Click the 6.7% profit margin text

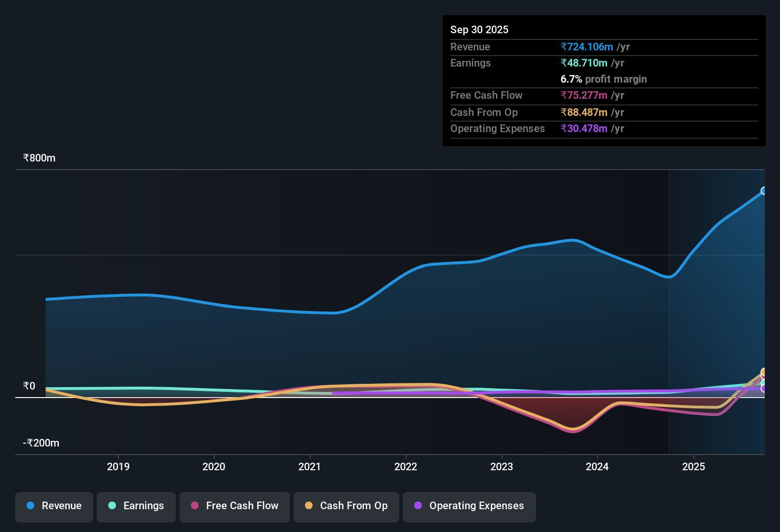click(603, 79)
